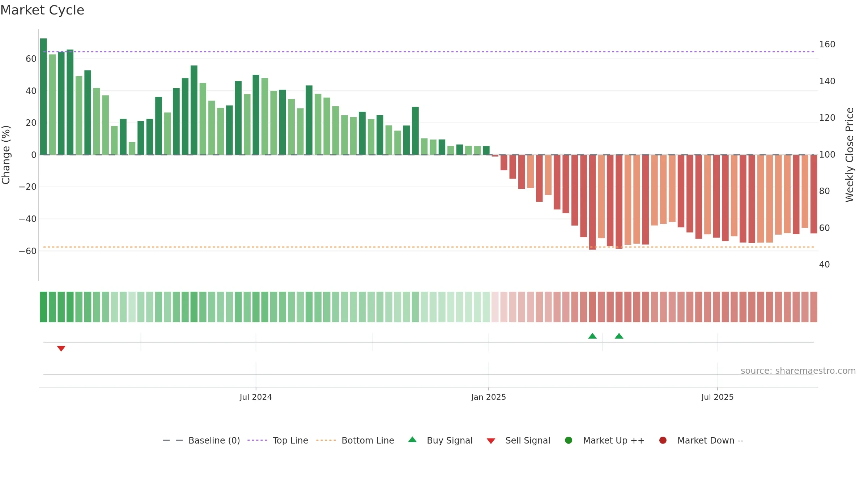Click the palest pink heatmap cell at transition
The width and height of the screenshot is (868, 488).
click(495, 307)
